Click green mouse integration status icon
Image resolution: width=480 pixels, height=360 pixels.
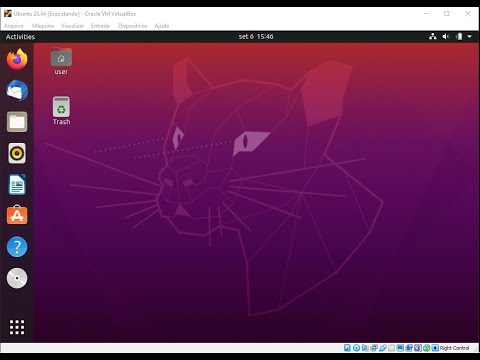(426, 348)
